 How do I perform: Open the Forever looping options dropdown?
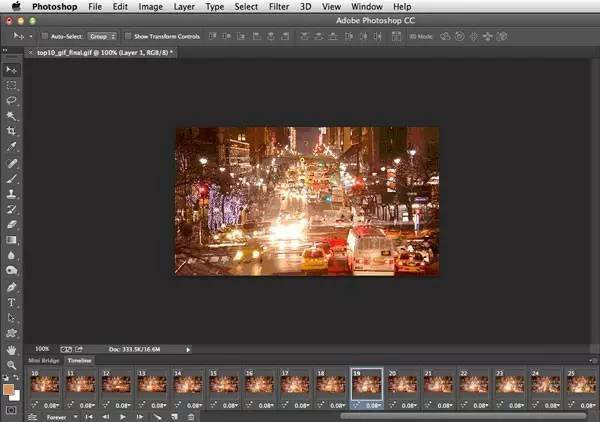coord(60,416)
